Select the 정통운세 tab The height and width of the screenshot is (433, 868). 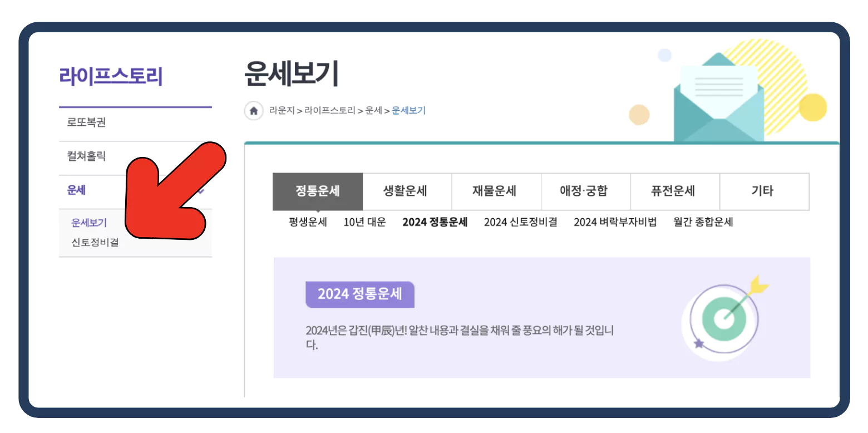click(317, 191)
